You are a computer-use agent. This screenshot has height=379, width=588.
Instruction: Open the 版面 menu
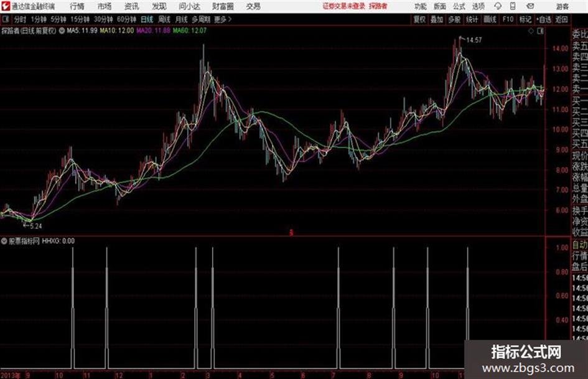[439, 6]
